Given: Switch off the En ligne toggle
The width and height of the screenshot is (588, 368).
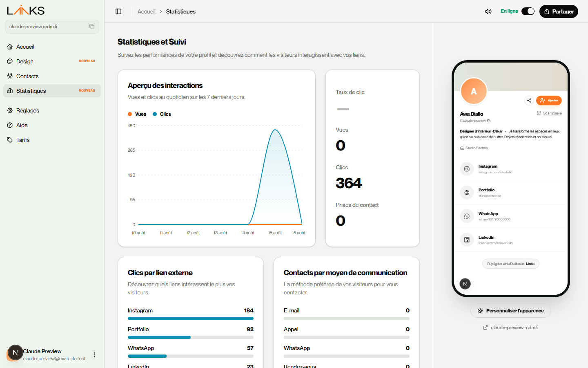Looking at the screenshot, I should coord(528,11).
